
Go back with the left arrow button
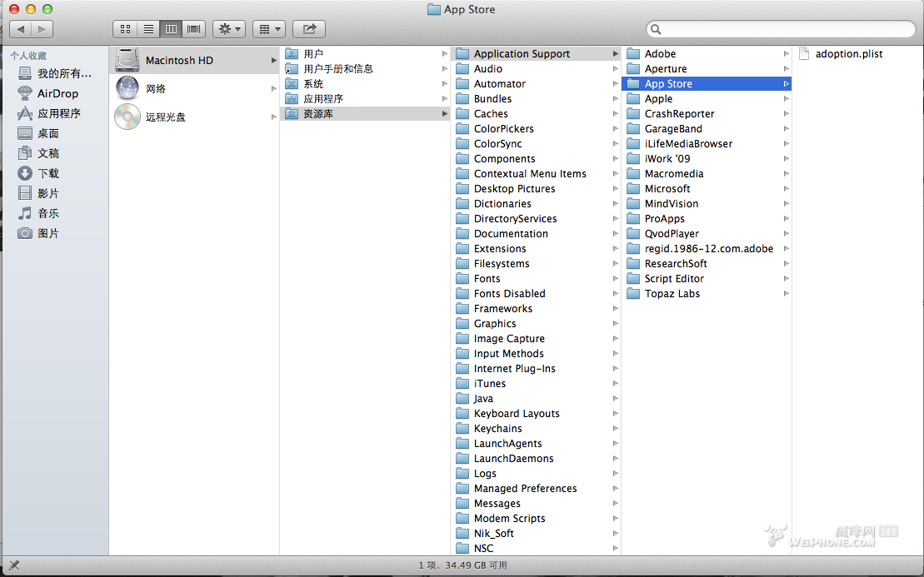point(20,29)
